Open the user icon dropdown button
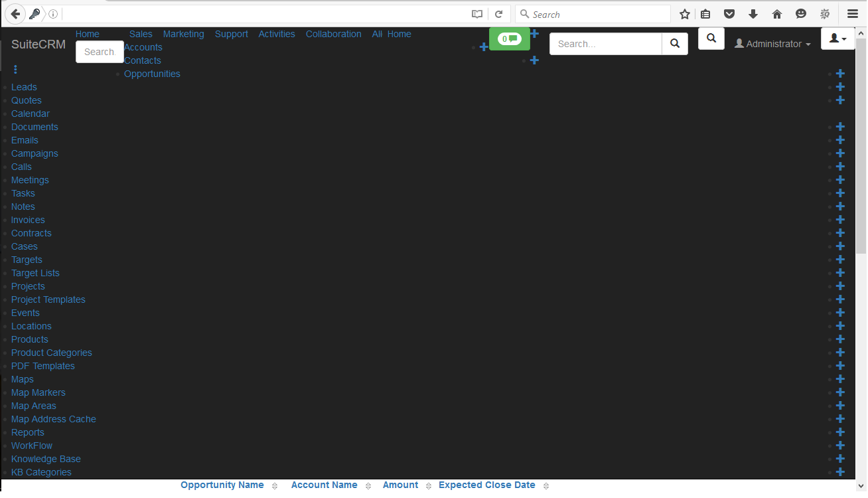The image size is (868, 498). click(838, 39)
